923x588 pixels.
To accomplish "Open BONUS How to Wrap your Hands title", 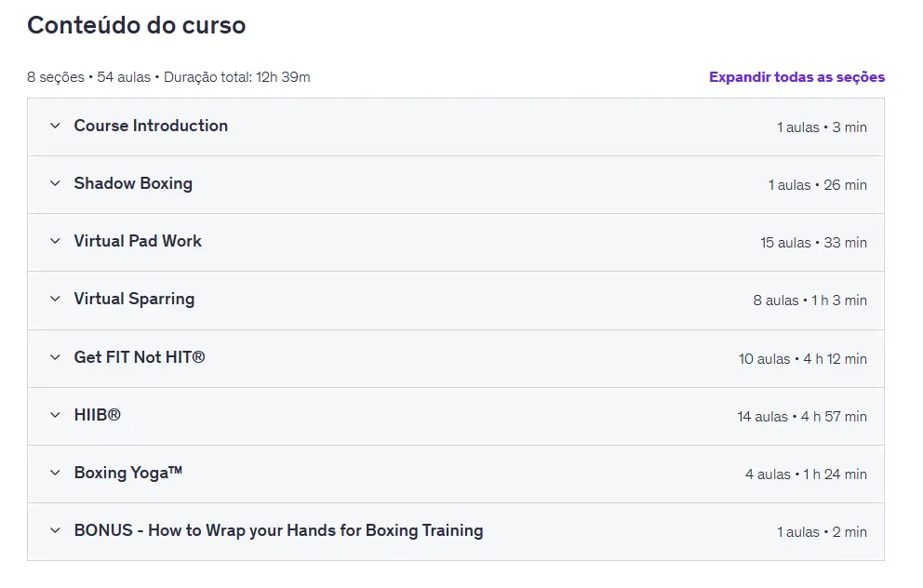I will [x=278, y=530].
